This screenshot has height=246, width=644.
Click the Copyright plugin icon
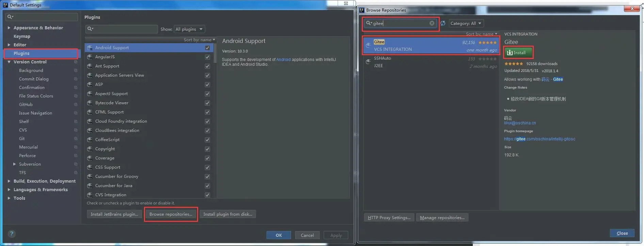pyautogui.click(x=90, y=149)
